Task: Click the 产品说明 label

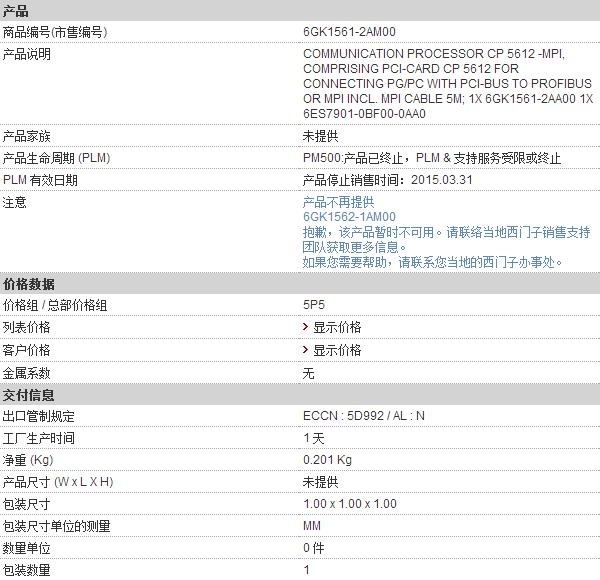Action: 26,54
